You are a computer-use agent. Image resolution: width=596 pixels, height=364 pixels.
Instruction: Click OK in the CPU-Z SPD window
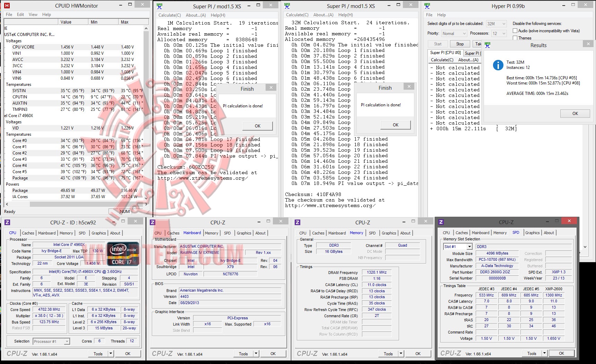(x=561, y=353)
